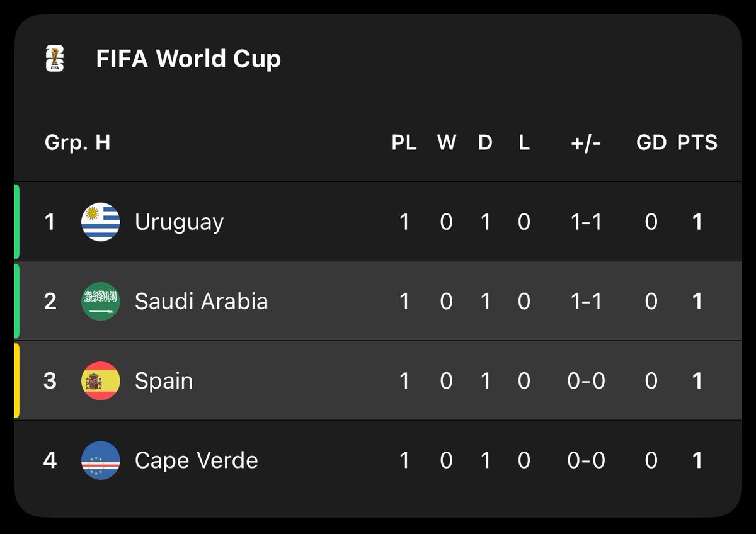Viewport: 756px width, 534px height.
Task: Open the Spain flag icon
Action: [x=101, y=380]
